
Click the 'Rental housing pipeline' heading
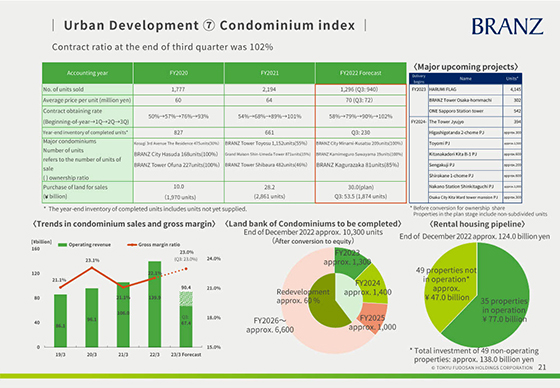(x=478, y=224)
